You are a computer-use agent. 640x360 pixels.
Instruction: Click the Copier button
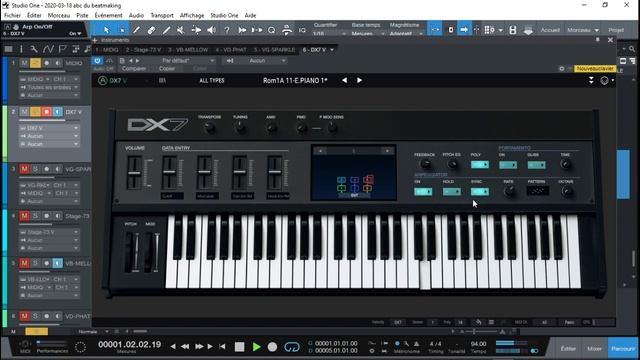tap(167, 69)
